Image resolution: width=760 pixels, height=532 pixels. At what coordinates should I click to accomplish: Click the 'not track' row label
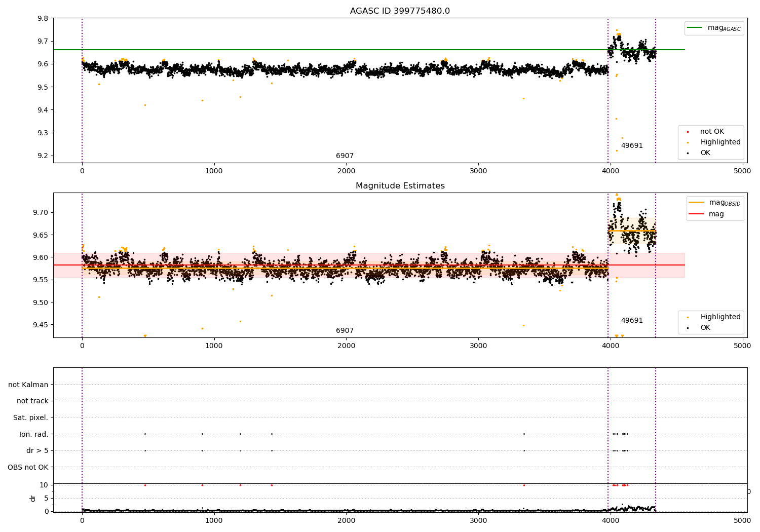[x=32, y=401]
